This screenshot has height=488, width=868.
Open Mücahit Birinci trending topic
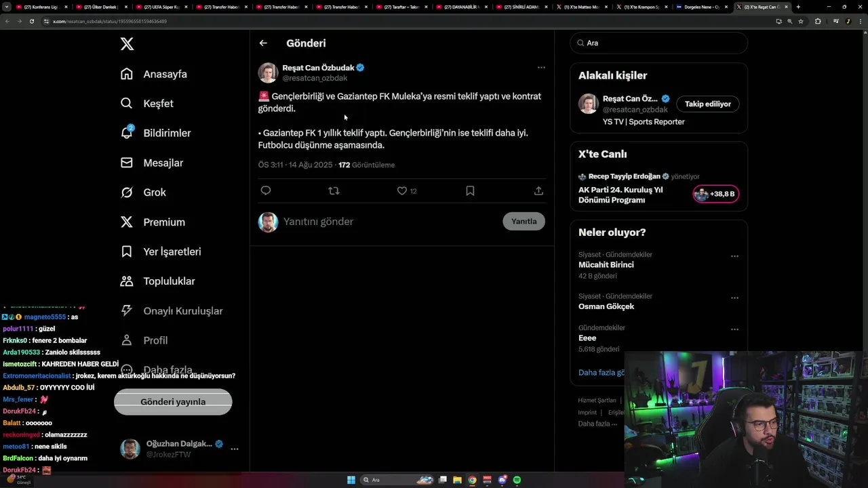606,265
